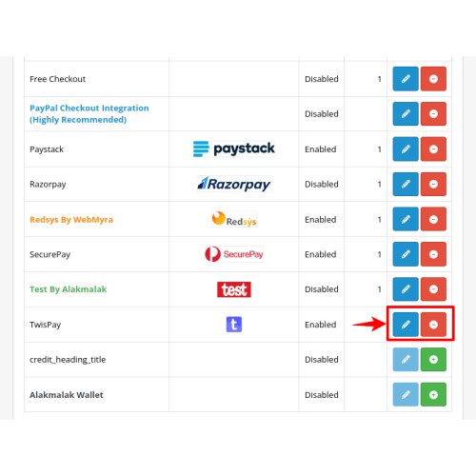Click the SecurePay logo image
The width and height of the screenshot is (476, 476).
[x=234, y=254]
